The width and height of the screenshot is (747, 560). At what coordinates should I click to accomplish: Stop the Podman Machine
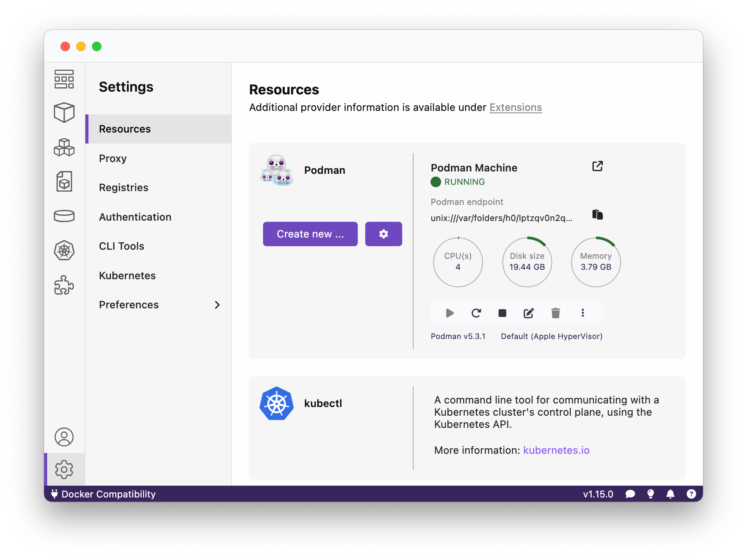tap(502, 313)
